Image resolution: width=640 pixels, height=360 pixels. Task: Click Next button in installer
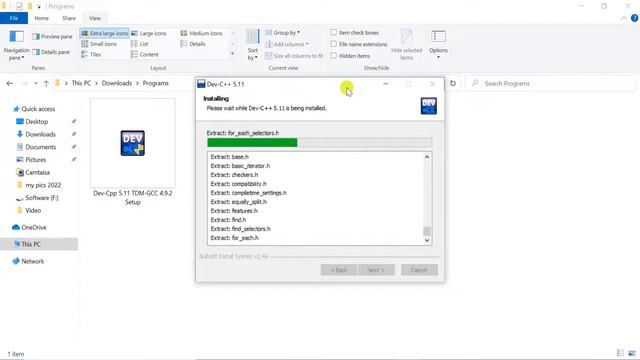point(376,270)
